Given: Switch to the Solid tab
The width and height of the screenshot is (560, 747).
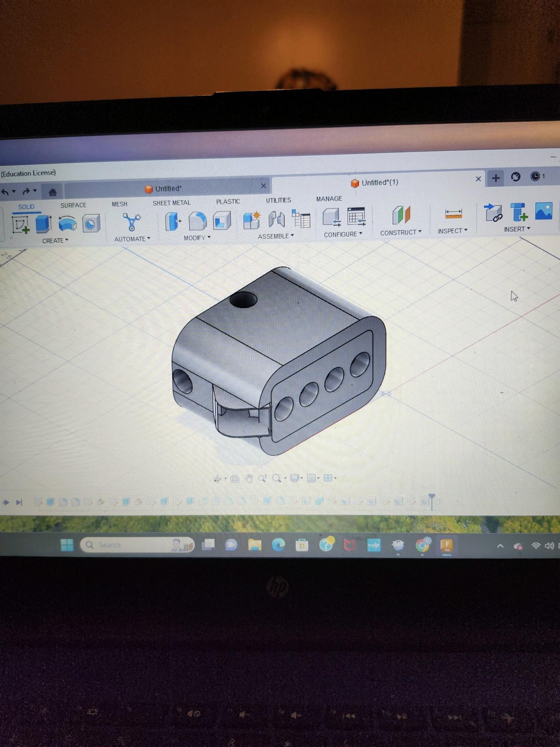Looking at the screenshot, I should click(26, 207).
